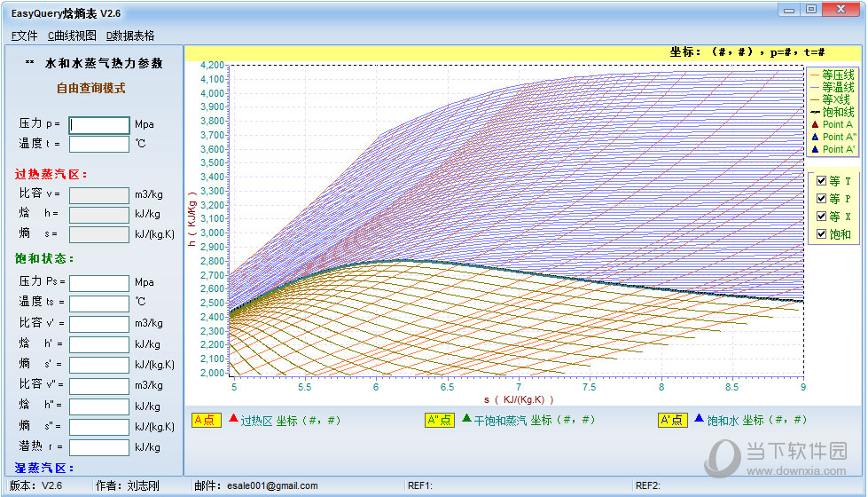Viewport: 868px width, 497px height.
Task: Click the 温度 t input field
Action: coord(99,144)
